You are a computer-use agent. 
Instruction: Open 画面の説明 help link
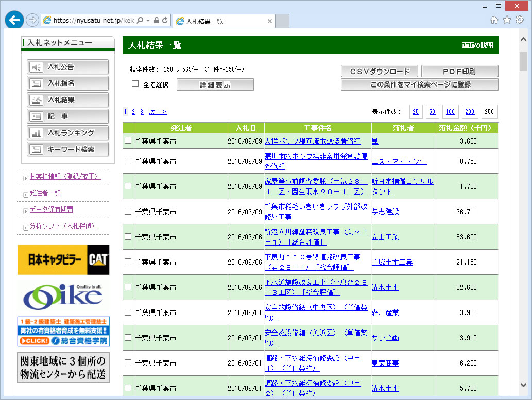(477, 45)
